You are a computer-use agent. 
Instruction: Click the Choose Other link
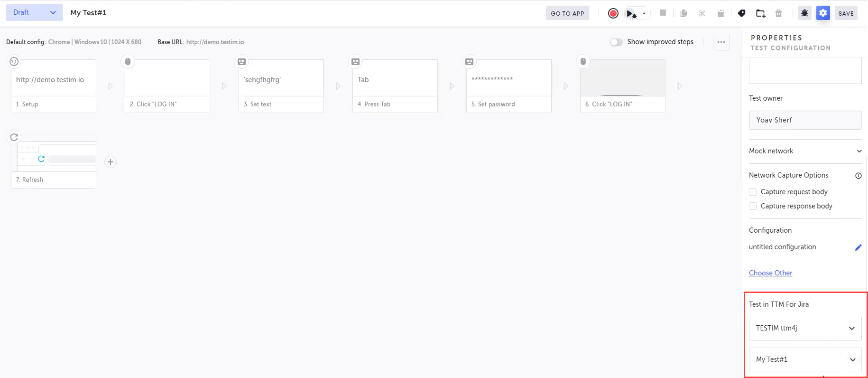click(770, 273)
